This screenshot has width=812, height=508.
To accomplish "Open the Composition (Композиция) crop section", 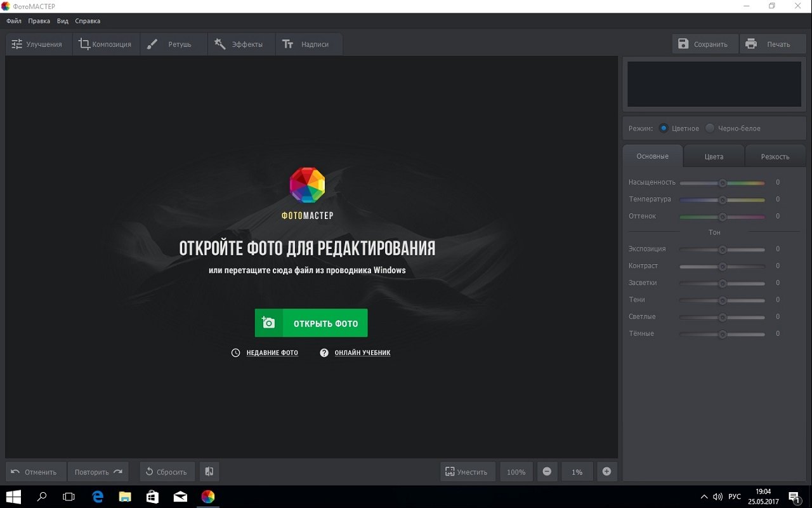I will 105,44.
